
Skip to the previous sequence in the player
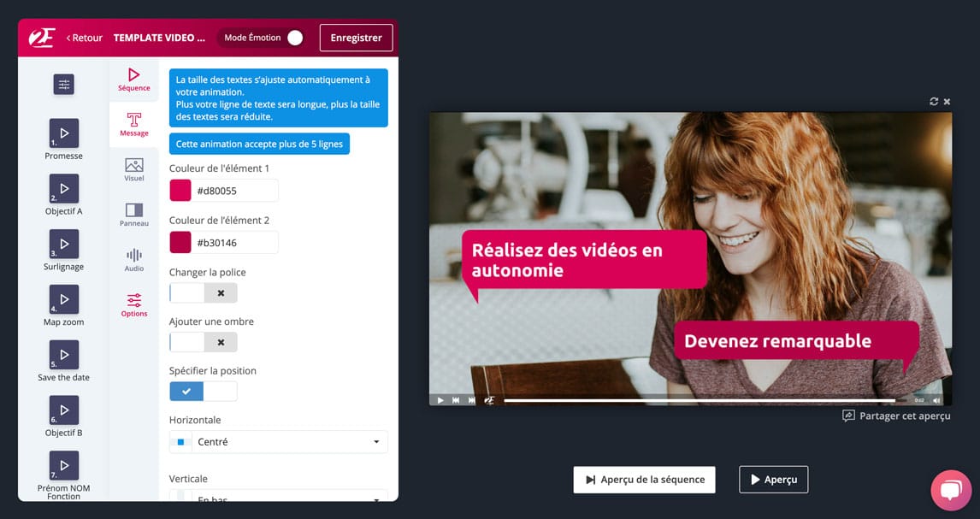coord(457,400)
